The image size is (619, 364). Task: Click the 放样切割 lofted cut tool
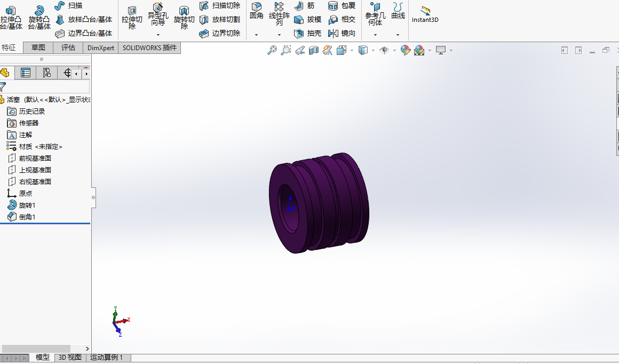click(x=220, y=19)
